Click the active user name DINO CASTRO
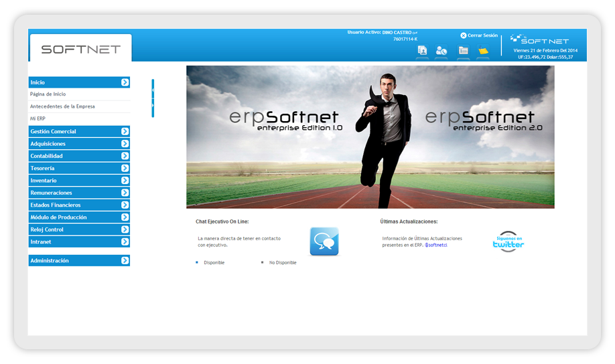The width and height of the screenshot is (615, 364). click(397, 33)
